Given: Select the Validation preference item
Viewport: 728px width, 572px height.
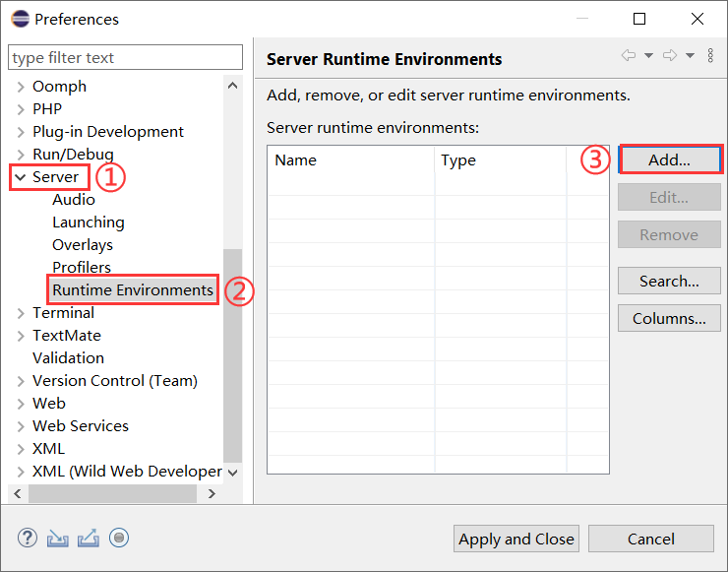Looking at the screenshot, I should tap(68, 357).
